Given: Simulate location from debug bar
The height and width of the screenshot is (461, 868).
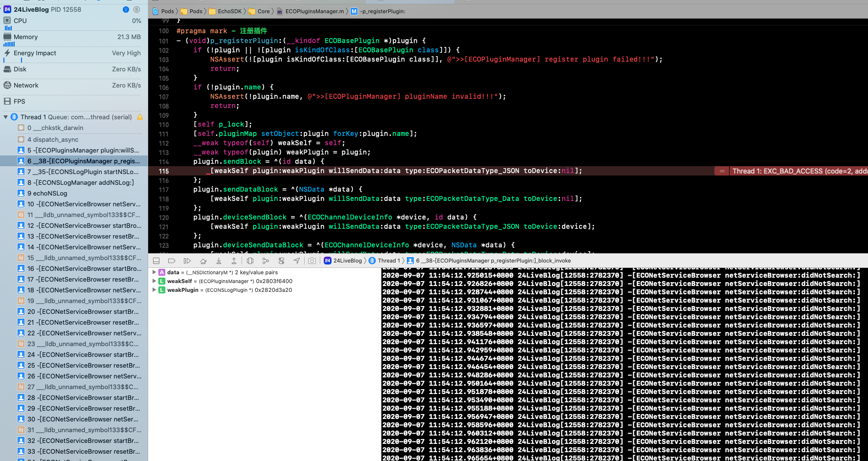Looking at the screenshot, I should [297, 261].
